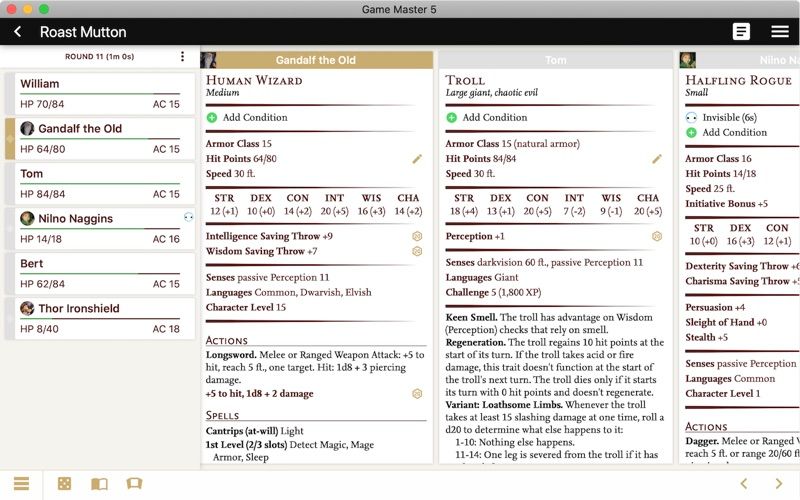Click Stealth +5 skill on Rogue sheet
Viewport: 800px width, 500px height.
pos(707,337)
